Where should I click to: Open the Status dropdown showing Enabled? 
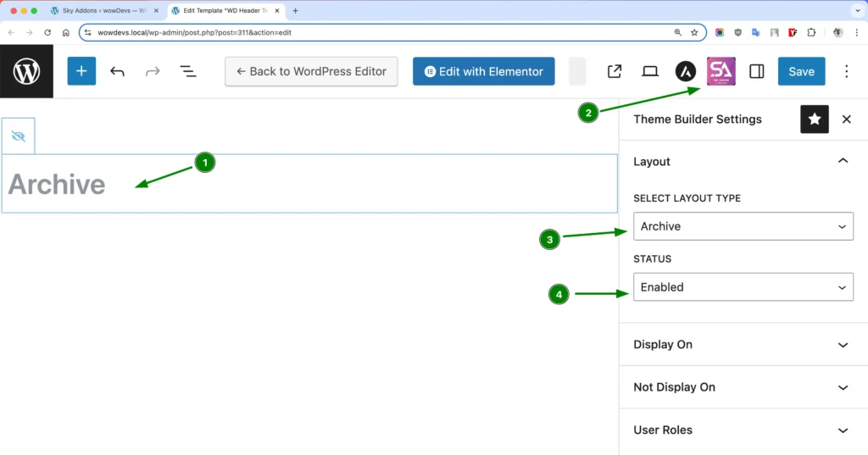[743, 286]
